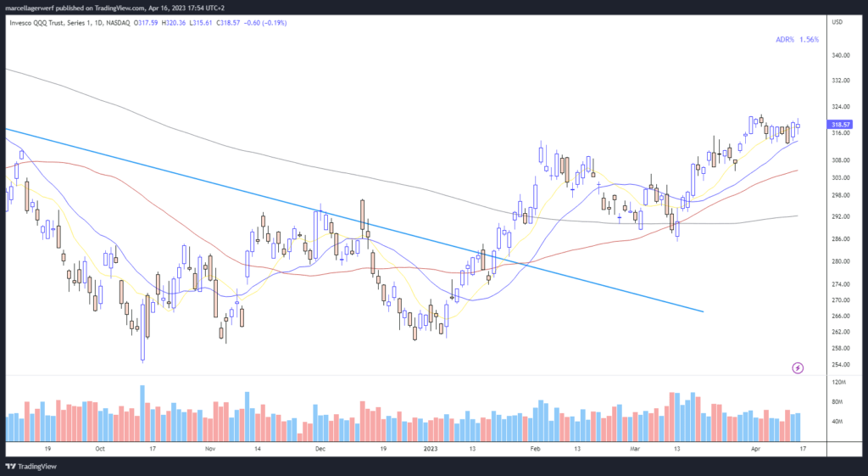Select the 120M volume axis label
The height and width of the screenshot is (476, 868).
(x=838, y=383)
